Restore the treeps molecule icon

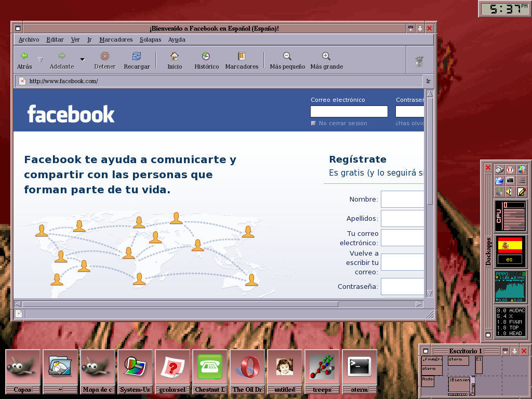322,367
